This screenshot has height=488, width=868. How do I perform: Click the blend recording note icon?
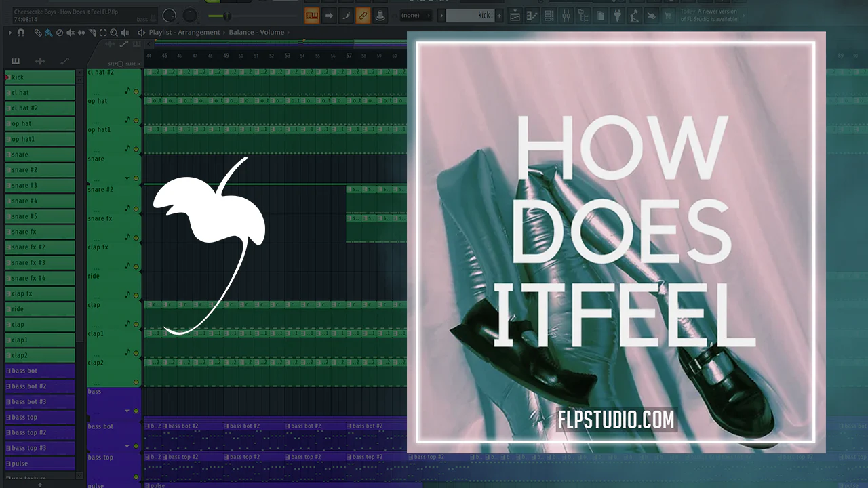(346, 15)
